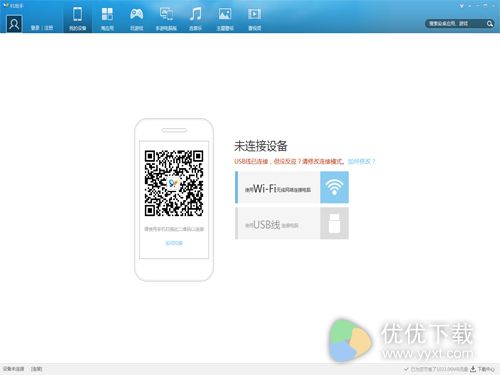Select the USB cable connection option
The width and height of the screenshot is (500, 375).
coord(278,223)
